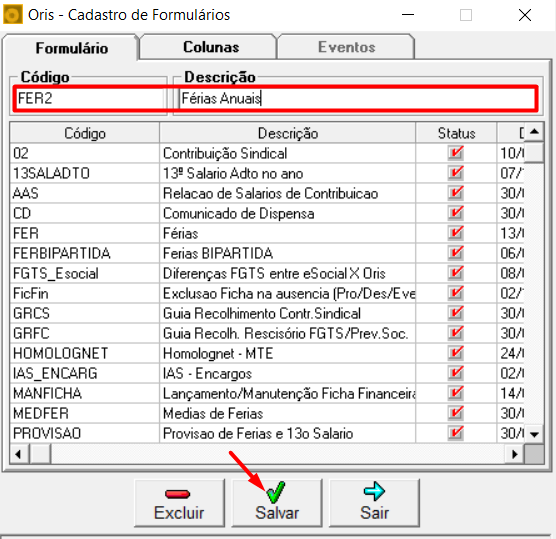Viewport: 556px width, 539px height.
Task: Select the FGTS_Esocial code cell
Action: [x=85, y=273]
